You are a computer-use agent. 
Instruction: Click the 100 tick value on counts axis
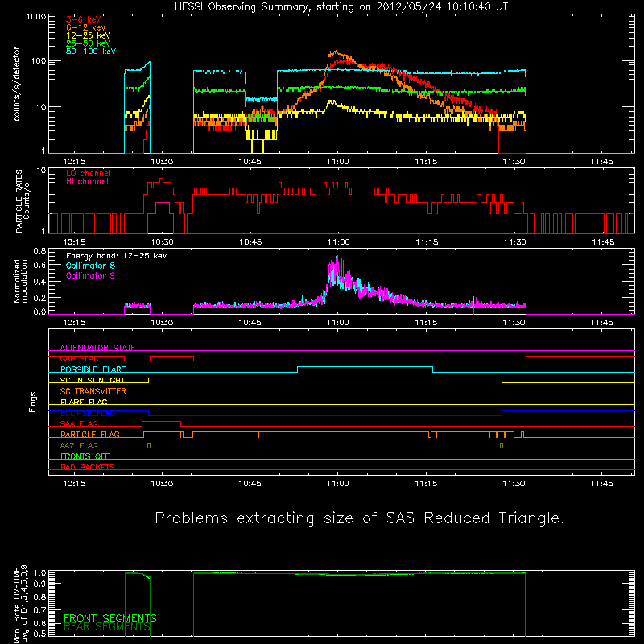(x=38, y=61)
